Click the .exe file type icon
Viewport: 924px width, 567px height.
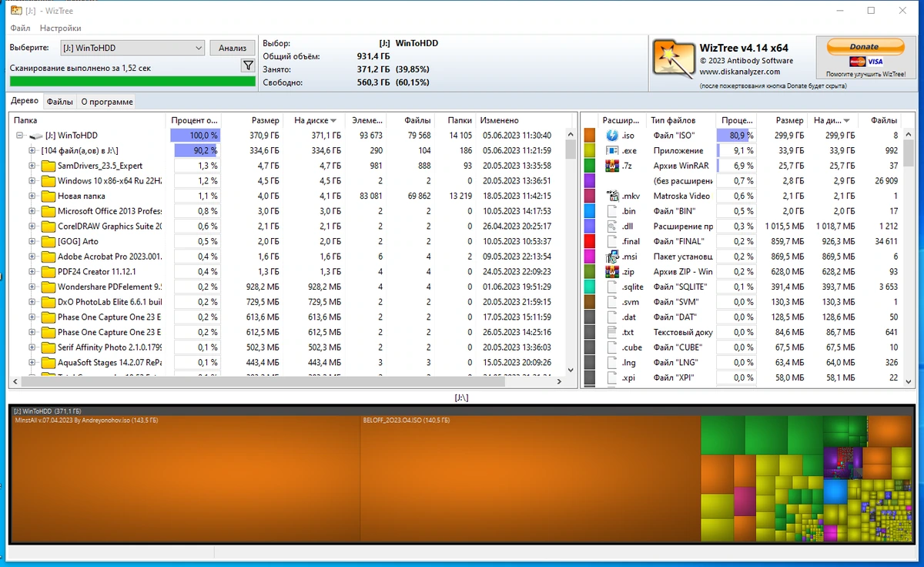coord(612,151)
